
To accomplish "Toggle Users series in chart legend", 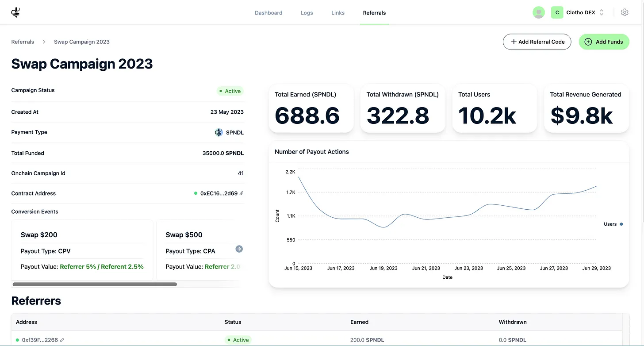I will tap(613, 224).
